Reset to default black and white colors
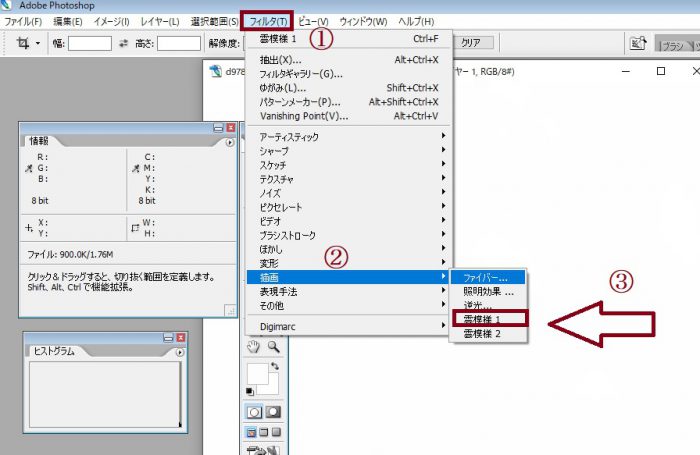The width and height of the screenshot is (700, 455). pyautogui.click(x=250, y=392)
